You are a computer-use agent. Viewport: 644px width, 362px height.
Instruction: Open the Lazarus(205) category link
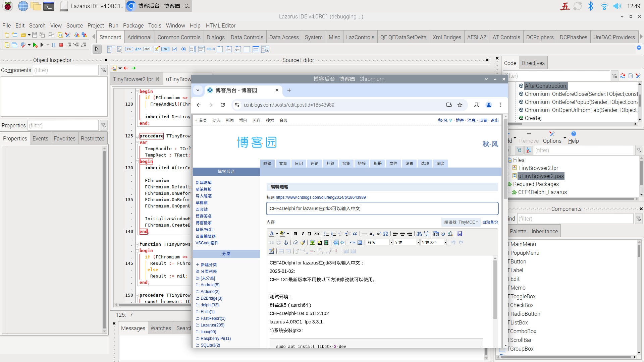pyautogui.click(x=212, y=325)
